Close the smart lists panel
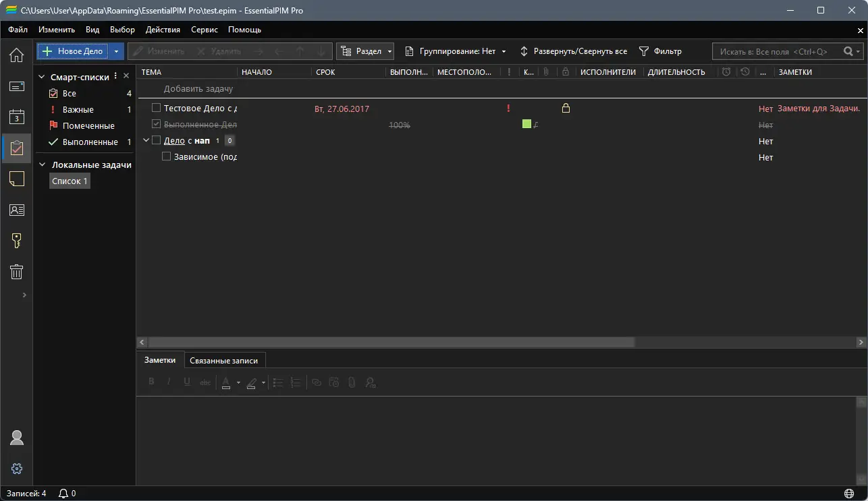This screenshot has width=868, height=501. click(x=126, y=76)
